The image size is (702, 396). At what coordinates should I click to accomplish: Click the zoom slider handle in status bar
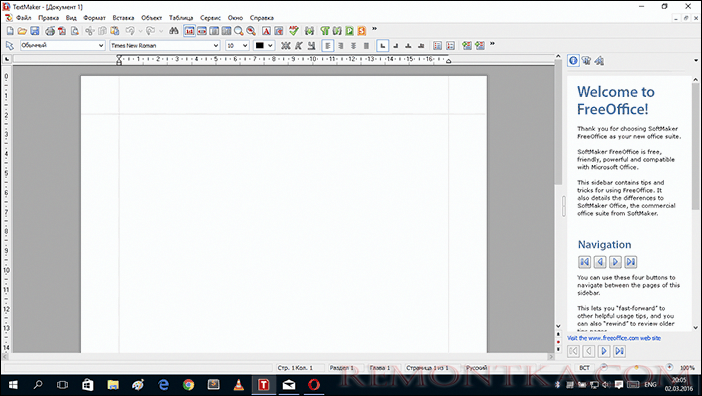(636, 367)
